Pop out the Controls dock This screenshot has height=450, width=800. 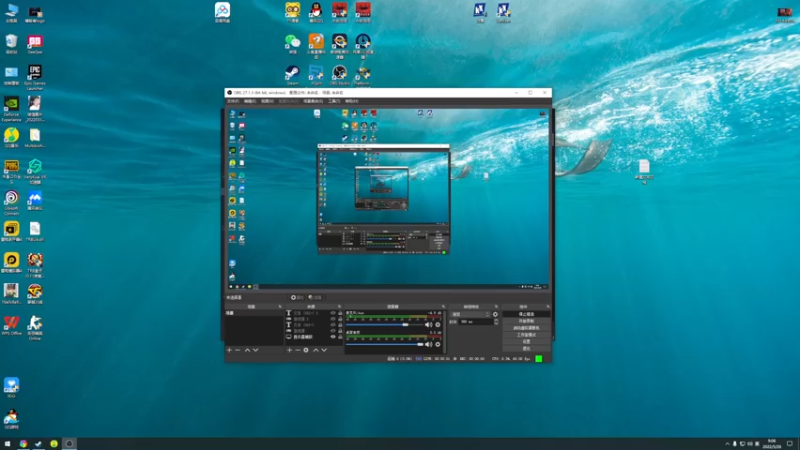tap(548, 307)
